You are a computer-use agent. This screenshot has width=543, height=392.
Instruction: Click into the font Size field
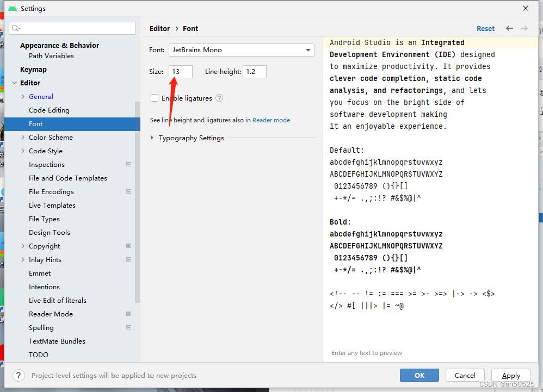coord(181,72)
